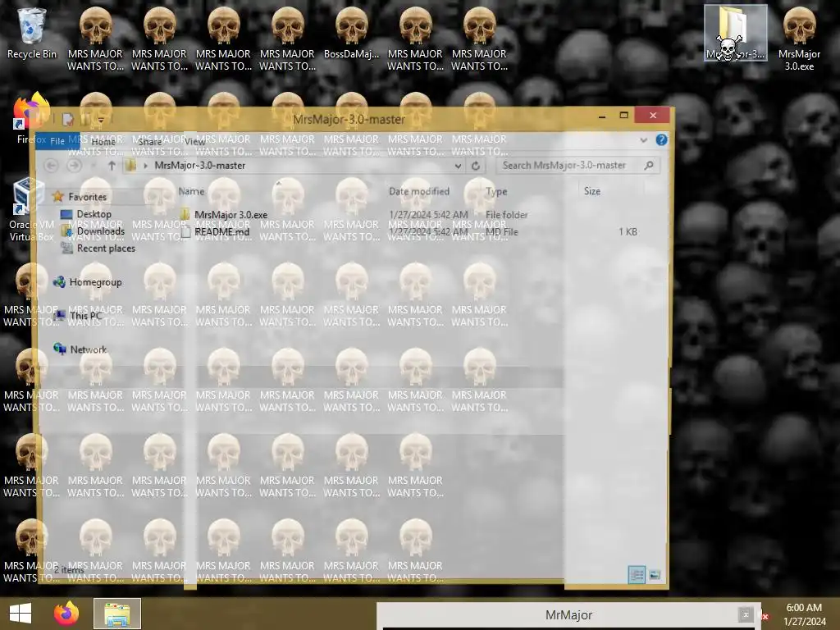840x630 pixels.
Task: Select the BossDaMaj... skull desktop icon
Action: [x=351, y=33]
